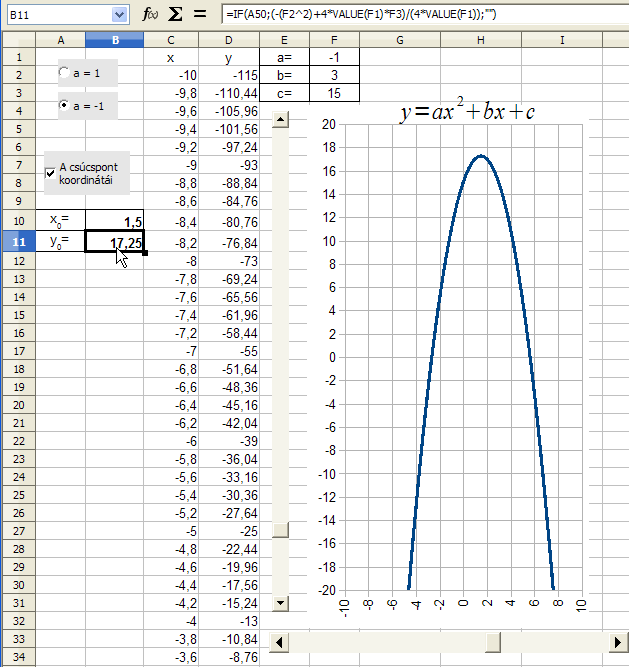This screenshot has width=629, height=667.
Task: Click cell F3 with value 15
Action: coord(334,93)
